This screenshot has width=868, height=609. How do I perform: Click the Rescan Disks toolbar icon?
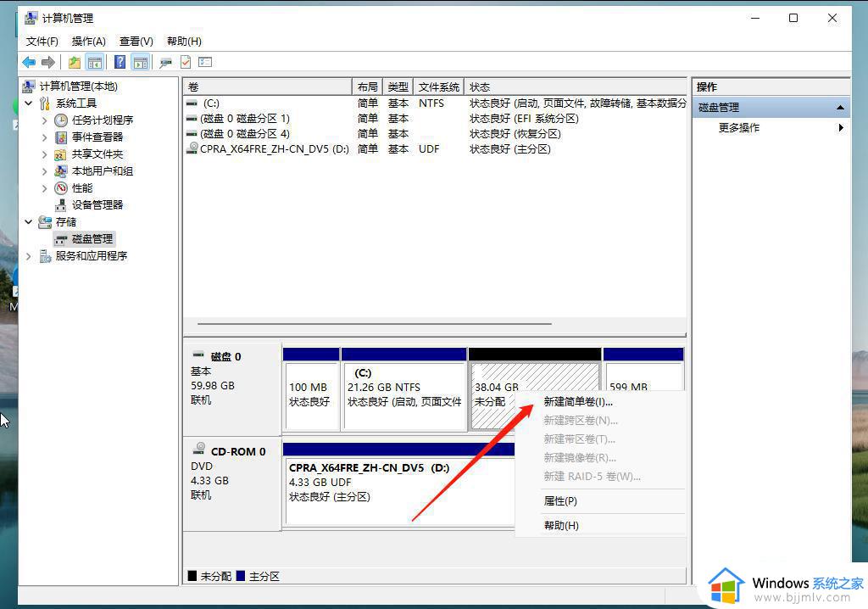pos(165,63)
